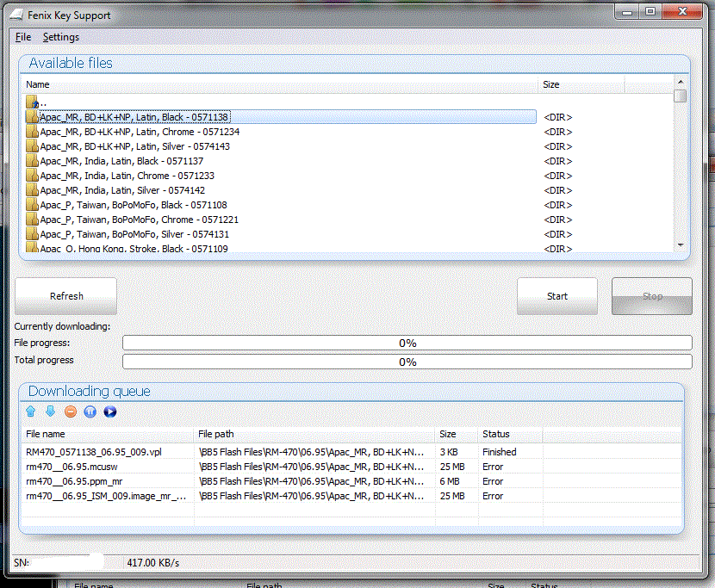
Task: Click the file list scrollbar thumb
Action: [681, 96]
